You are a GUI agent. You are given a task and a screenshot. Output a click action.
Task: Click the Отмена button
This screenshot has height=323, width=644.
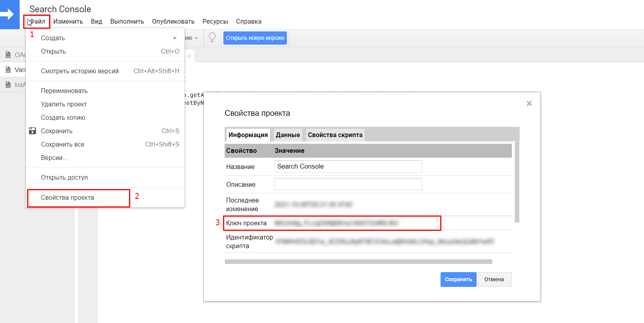click(x=494, y=279)
